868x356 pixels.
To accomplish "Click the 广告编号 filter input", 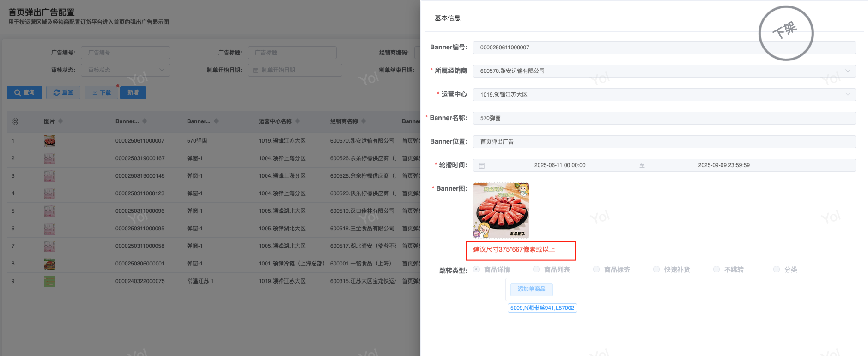I will (125, 53).
